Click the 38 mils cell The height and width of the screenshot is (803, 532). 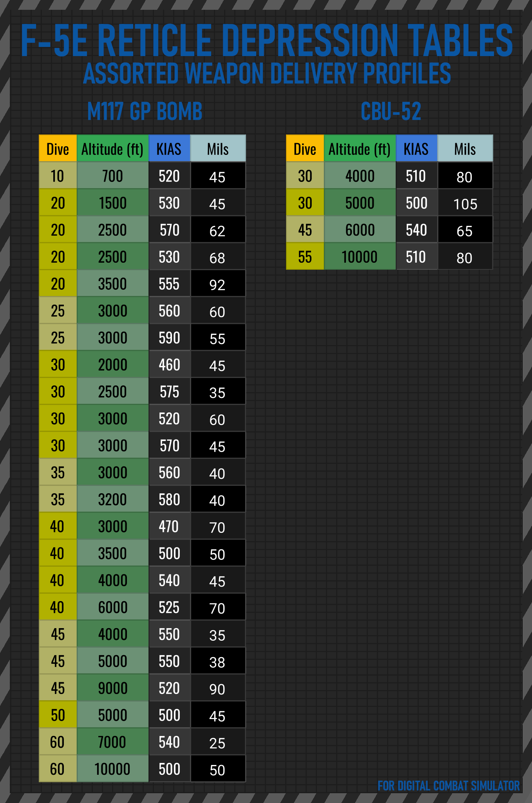click(x=218, y=661)
